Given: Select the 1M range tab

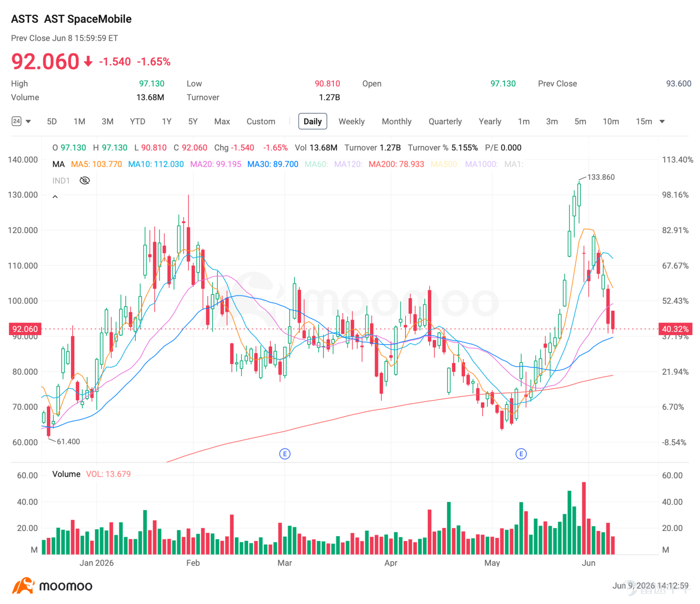Looking at the screenshot, I should coord(79,122).
